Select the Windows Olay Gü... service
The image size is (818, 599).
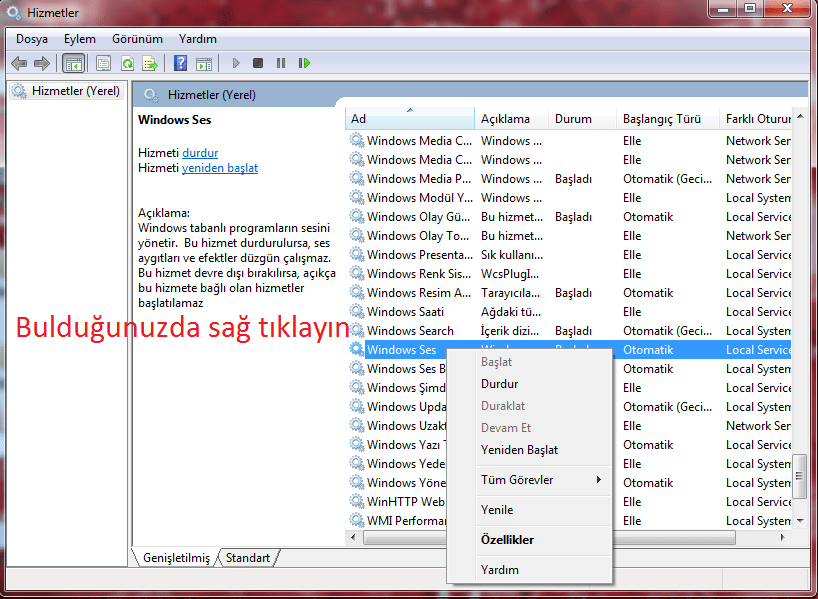569,217
